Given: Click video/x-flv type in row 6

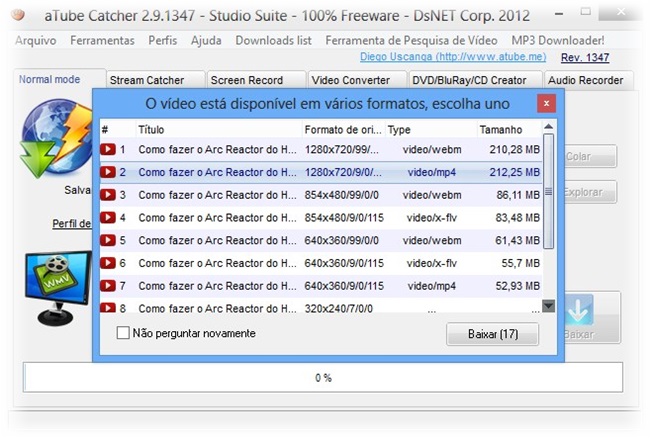Looking at the screenshot, I should coord(432,263).
